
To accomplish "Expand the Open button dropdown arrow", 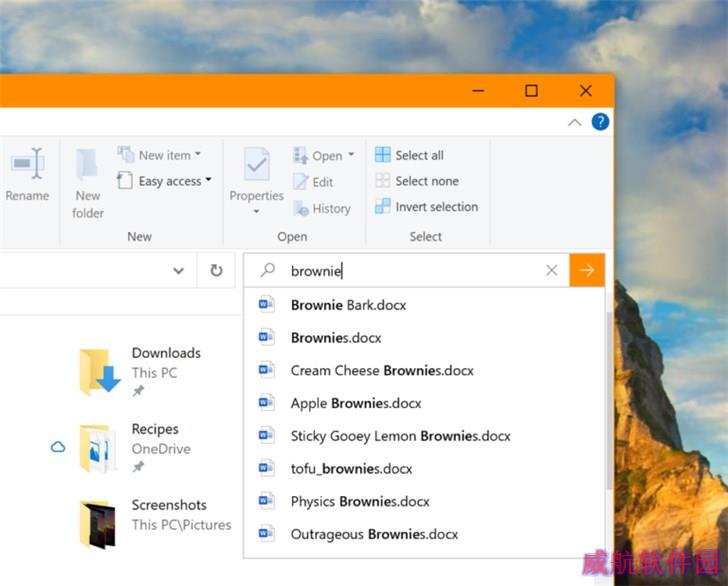I will click(351, 155).
